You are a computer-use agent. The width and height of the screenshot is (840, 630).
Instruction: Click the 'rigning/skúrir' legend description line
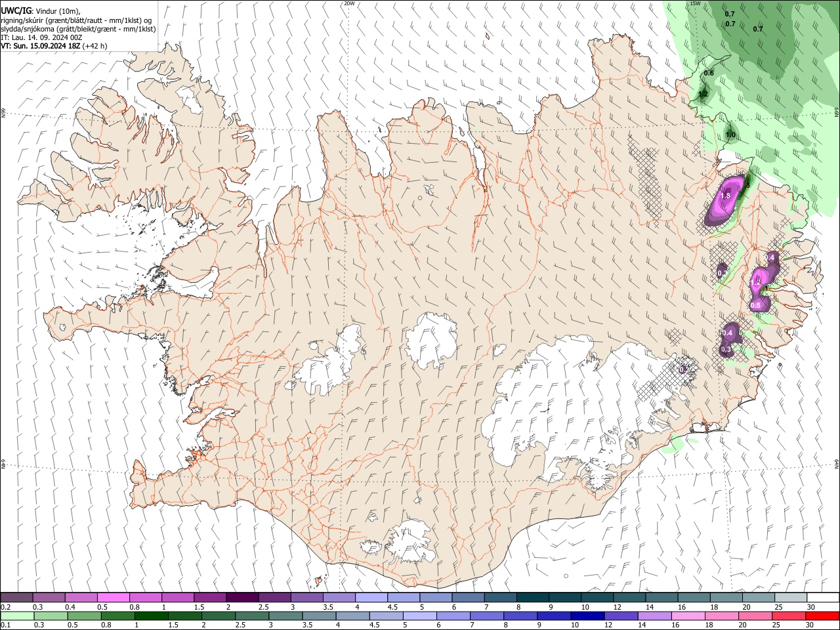(75, 20)
